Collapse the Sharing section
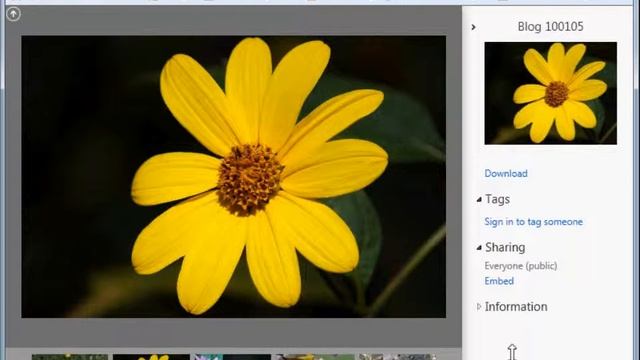Screen dimensions: 640x360 pyautogui.click(x=479, y=248)
